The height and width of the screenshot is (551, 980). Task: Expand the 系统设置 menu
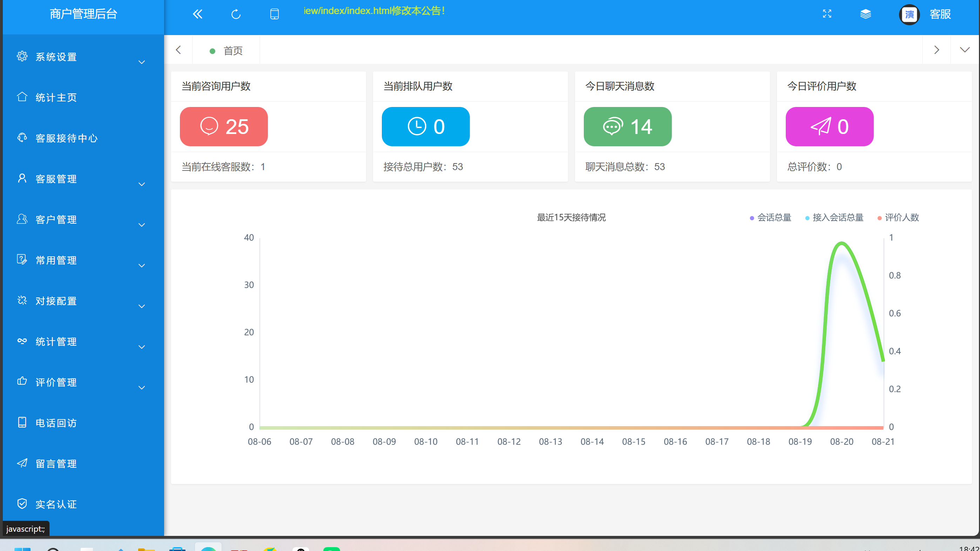pos(56,57)
